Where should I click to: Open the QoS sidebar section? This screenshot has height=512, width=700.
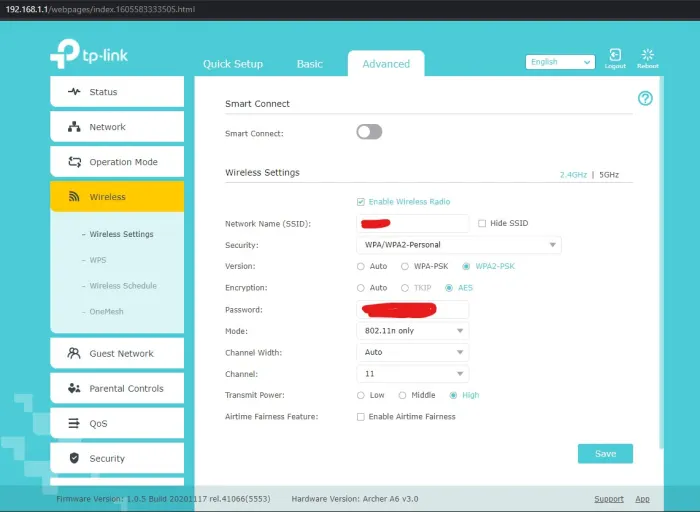pyautogui.click(x=117, y=423)
